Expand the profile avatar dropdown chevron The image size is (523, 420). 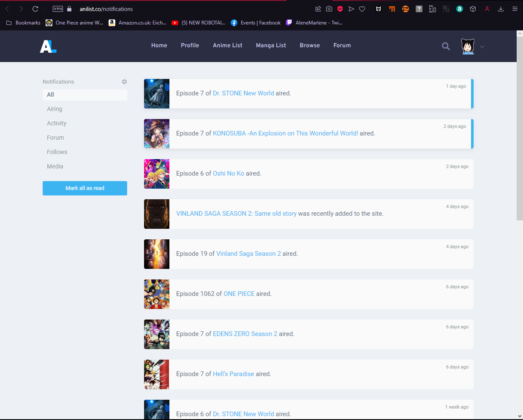point(481,48)
